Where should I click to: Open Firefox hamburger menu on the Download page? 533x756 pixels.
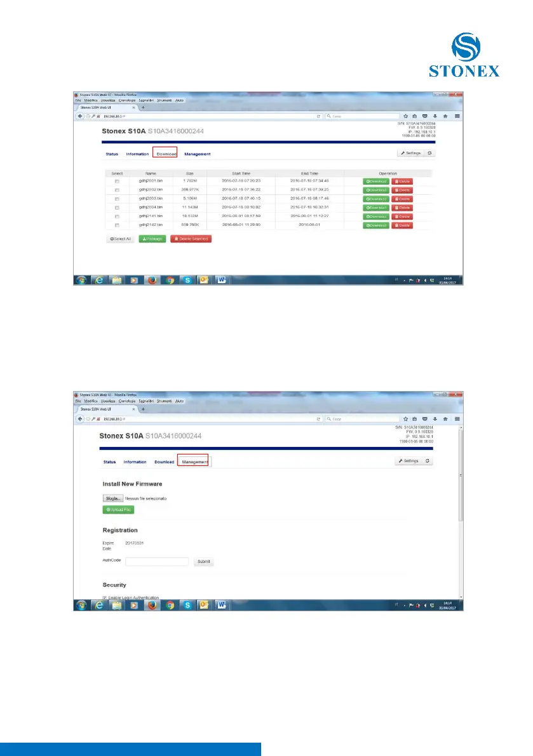(457, 116)
